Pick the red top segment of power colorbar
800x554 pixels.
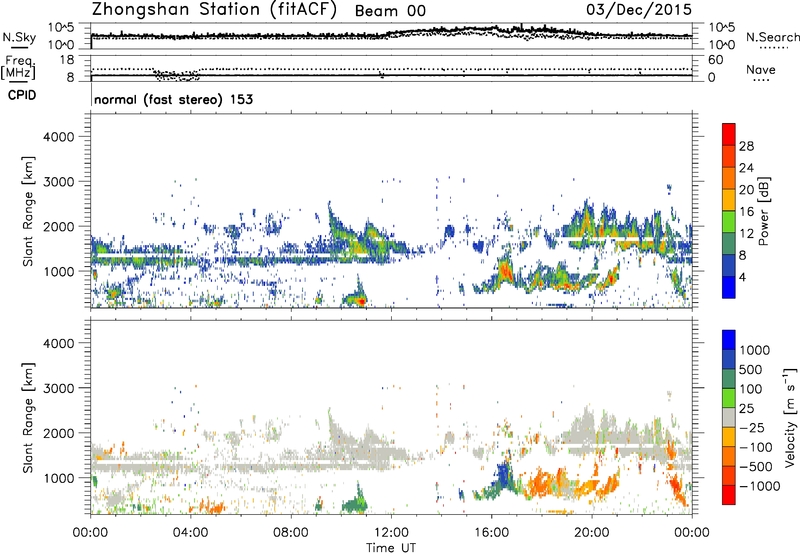pyautogui.click(x=729, y=134)
